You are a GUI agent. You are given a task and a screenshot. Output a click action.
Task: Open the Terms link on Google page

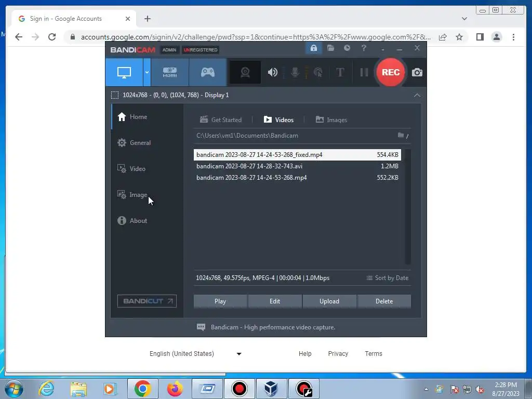[x=374, y=353]
